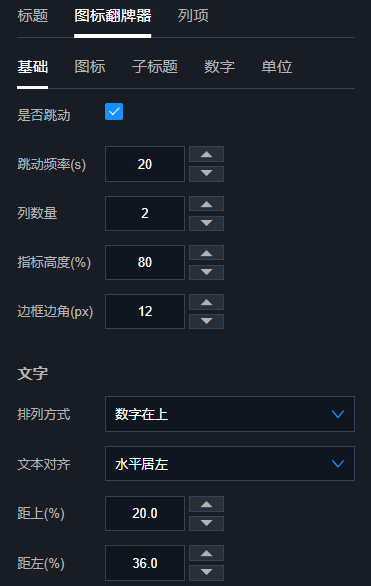Decrease the 距左(%) value with the down arrow
This screenshot has height=586, width=371.
206,572
